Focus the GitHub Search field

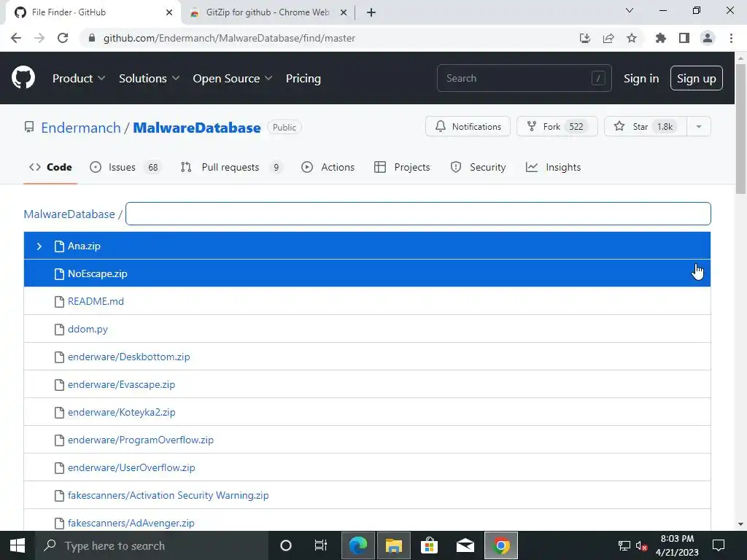click(x=524, y=78)
